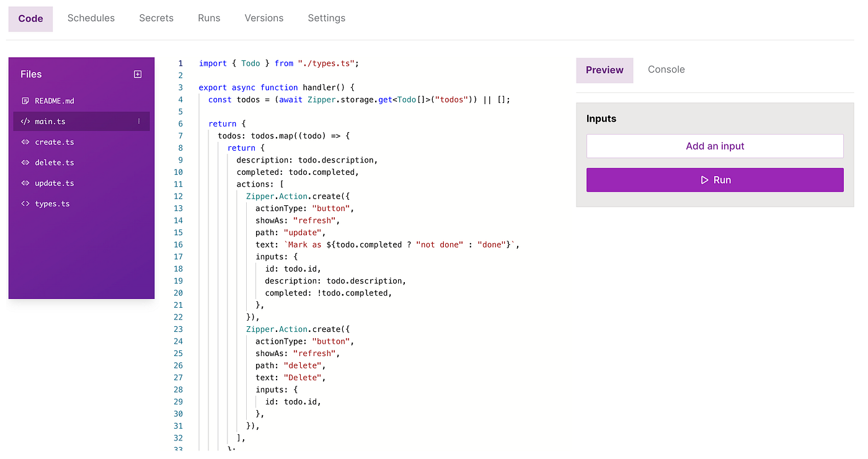Click the purple Run button
This screenshot has width=868, height=459.
715,180
